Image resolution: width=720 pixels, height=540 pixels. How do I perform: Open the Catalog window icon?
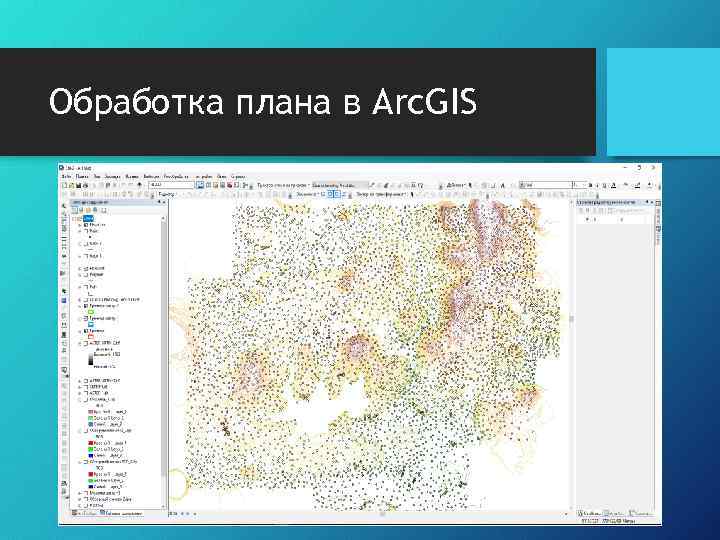[x=215, y=185]
